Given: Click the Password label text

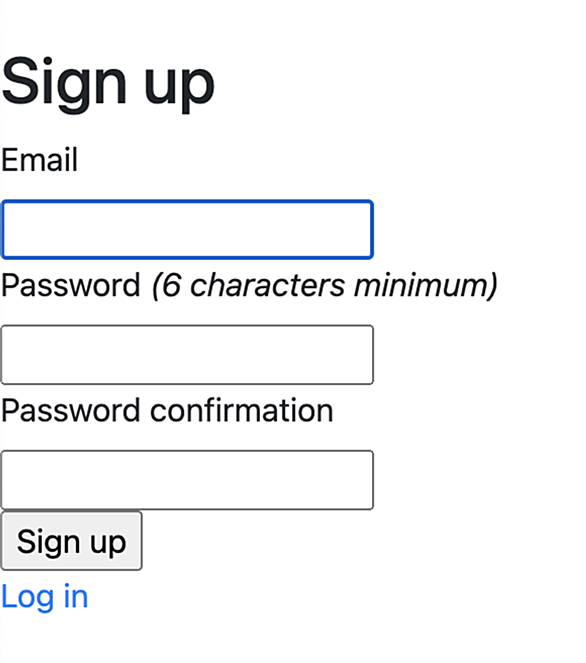Looking at the screenshot, I should click(71, 285).
